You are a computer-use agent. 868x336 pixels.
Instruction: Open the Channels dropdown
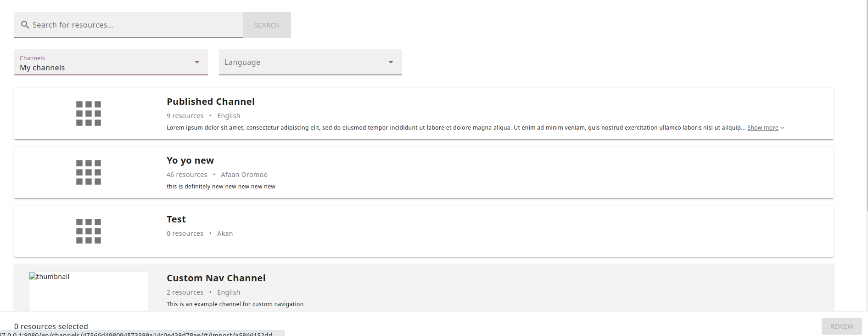point(111,62)
